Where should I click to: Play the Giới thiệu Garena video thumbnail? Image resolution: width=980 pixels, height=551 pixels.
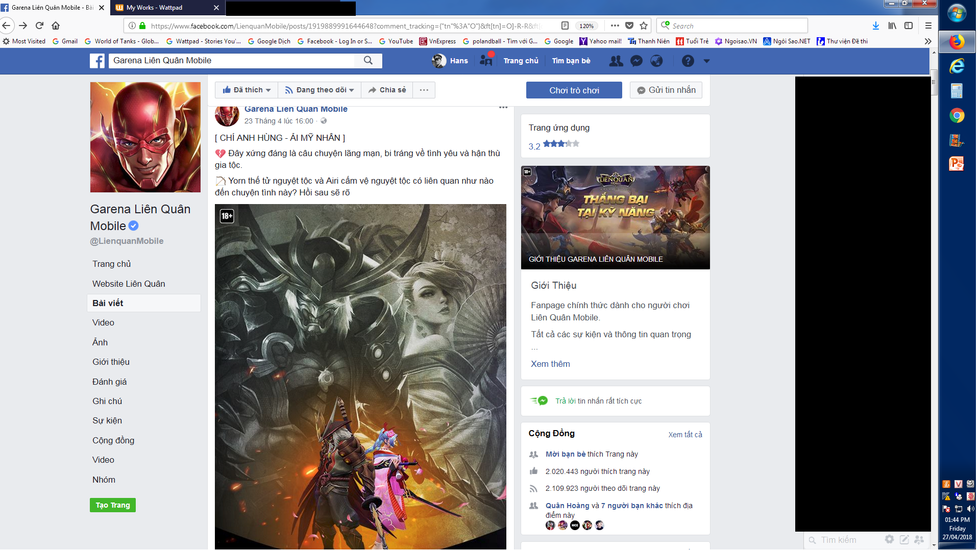point(615,217)
